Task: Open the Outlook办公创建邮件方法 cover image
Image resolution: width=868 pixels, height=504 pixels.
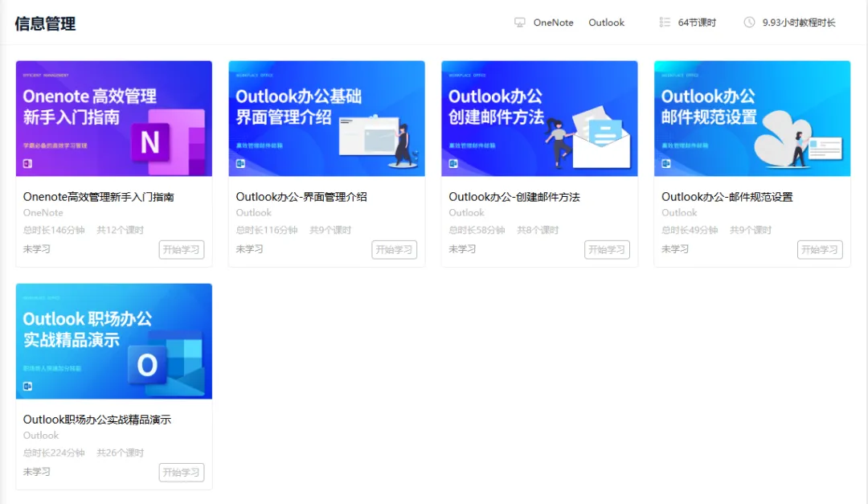Action: pos(539,118)
